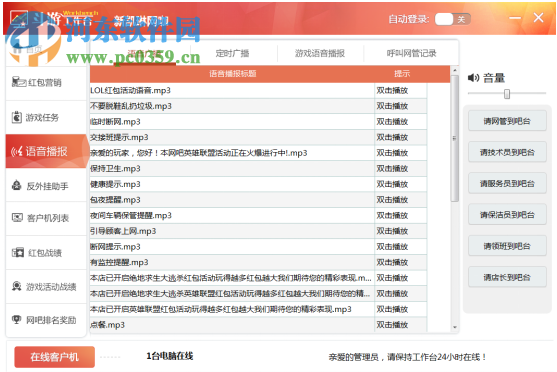Click the scrollbar down arrow
The height and width of the screenshot is (372, 557).
[x=455, y=327]
